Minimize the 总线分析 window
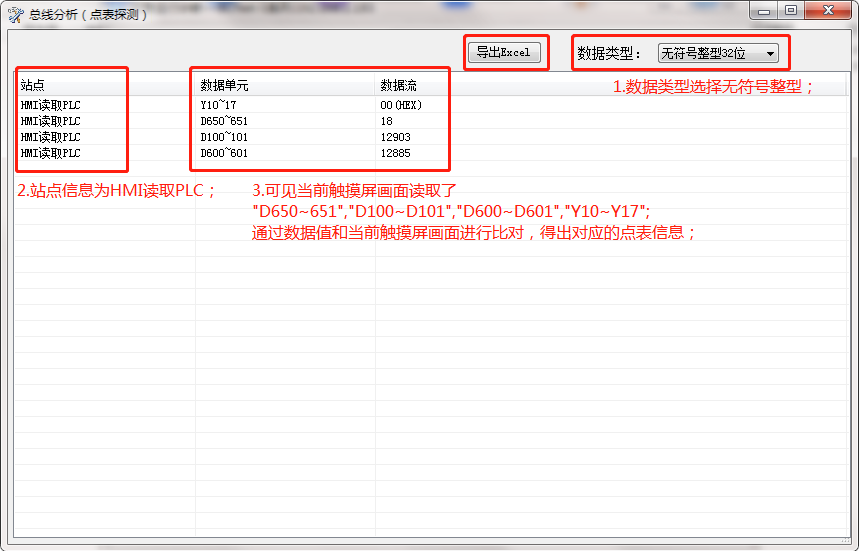 (x=765, y=11)
